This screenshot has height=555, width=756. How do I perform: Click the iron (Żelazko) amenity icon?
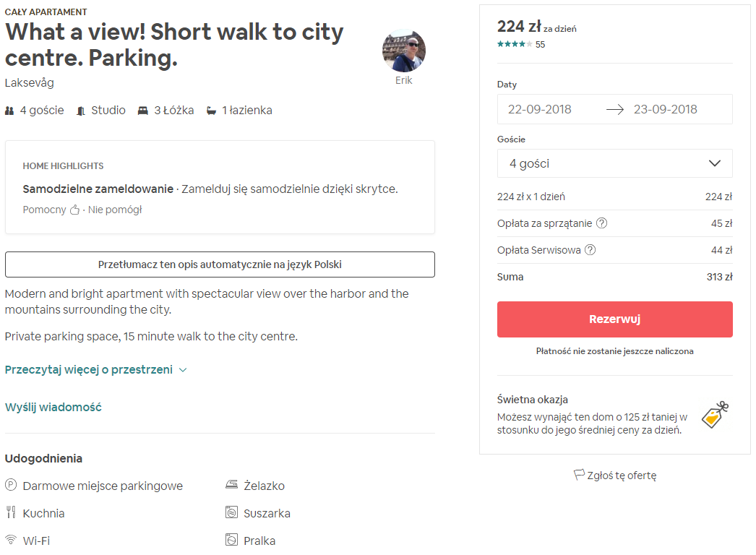tap(233, 486)
